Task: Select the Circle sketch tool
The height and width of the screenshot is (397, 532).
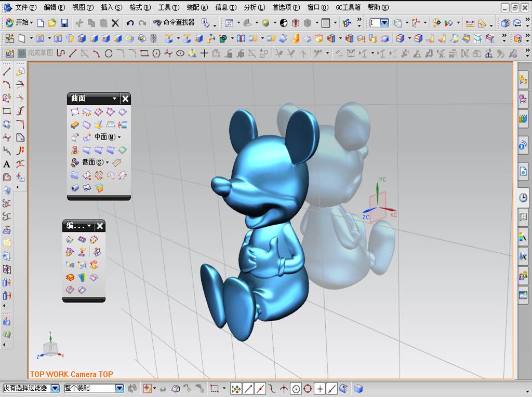Action: click(x=109, y=53)
